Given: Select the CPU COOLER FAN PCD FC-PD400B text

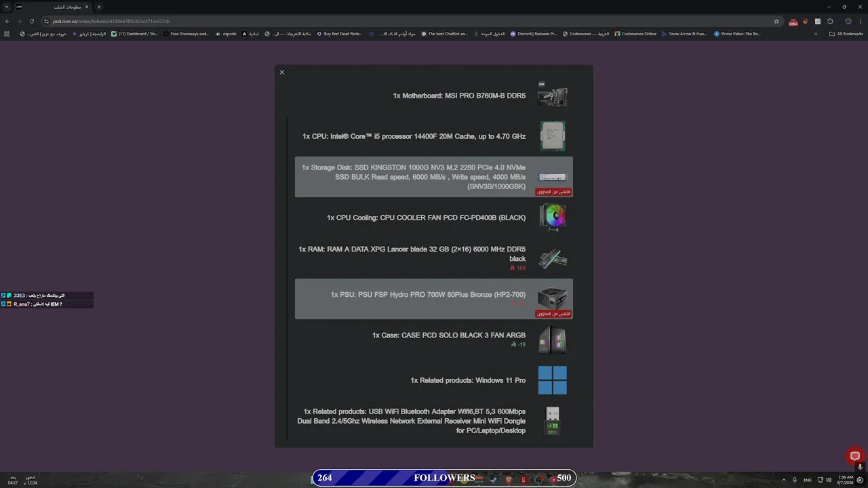Looking at the screenshot, I should (426, 218).
